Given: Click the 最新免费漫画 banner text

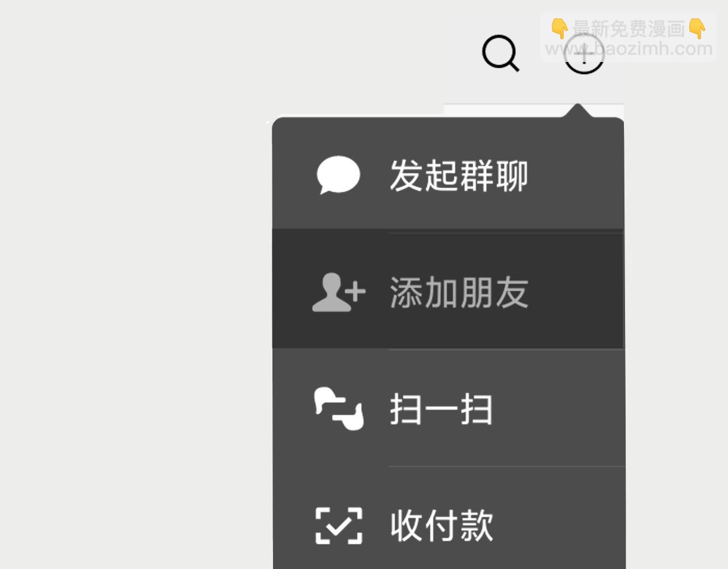Looking at the screenshot, I should [x=628, y=28].
